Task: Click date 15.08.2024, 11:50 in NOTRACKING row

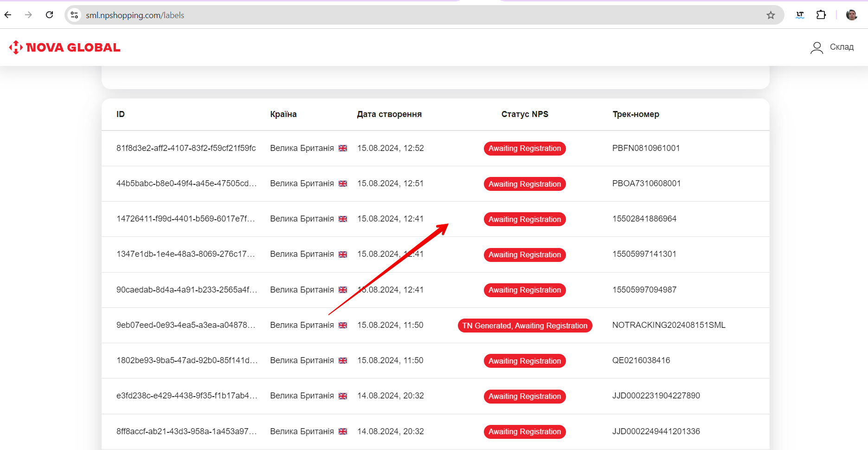Action: (x=390, y=325)
